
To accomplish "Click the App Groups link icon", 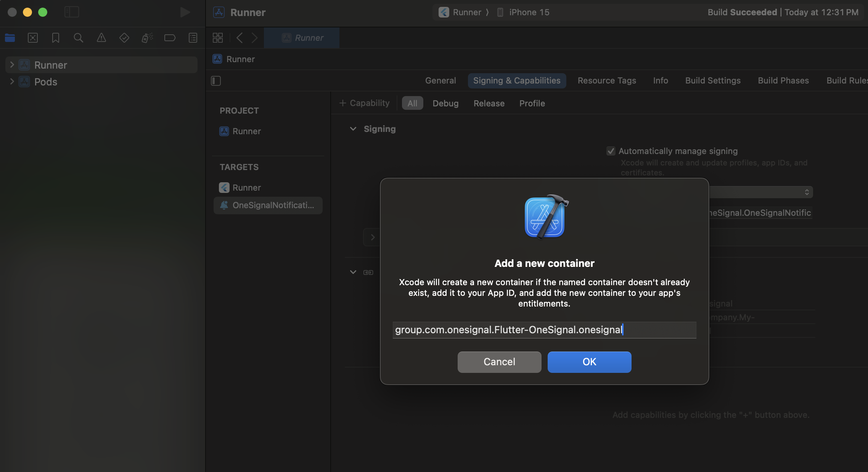I will [x=368, y=272].
